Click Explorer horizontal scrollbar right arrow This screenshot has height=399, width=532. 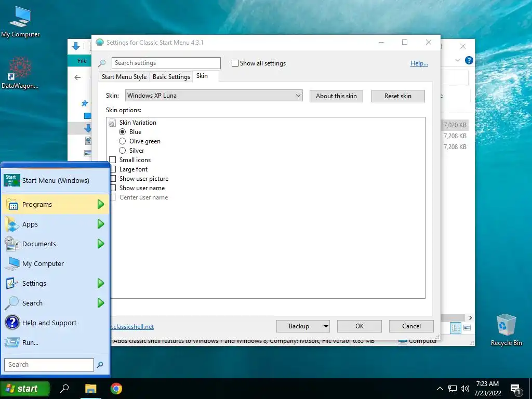coord(470,317)
